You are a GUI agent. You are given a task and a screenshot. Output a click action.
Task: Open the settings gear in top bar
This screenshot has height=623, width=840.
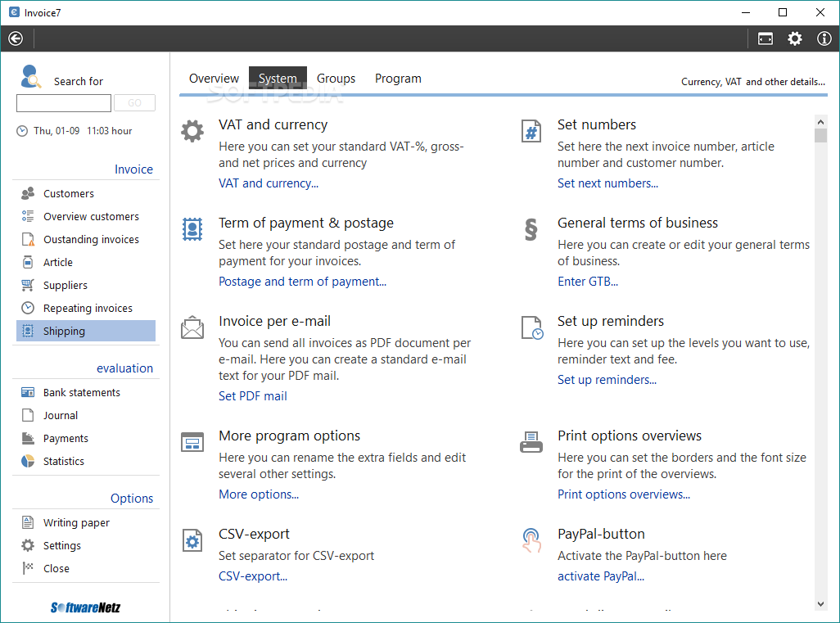[795, 38]
